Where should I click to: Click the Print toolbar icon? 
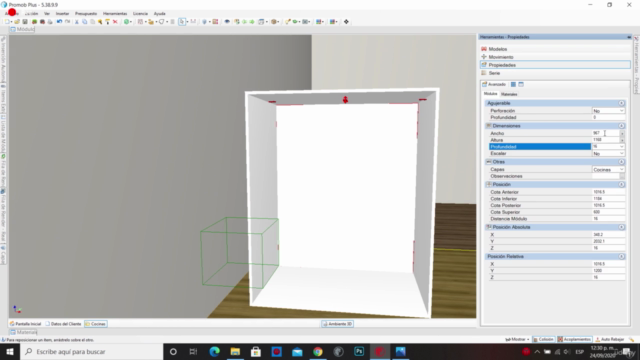point(50,22)
